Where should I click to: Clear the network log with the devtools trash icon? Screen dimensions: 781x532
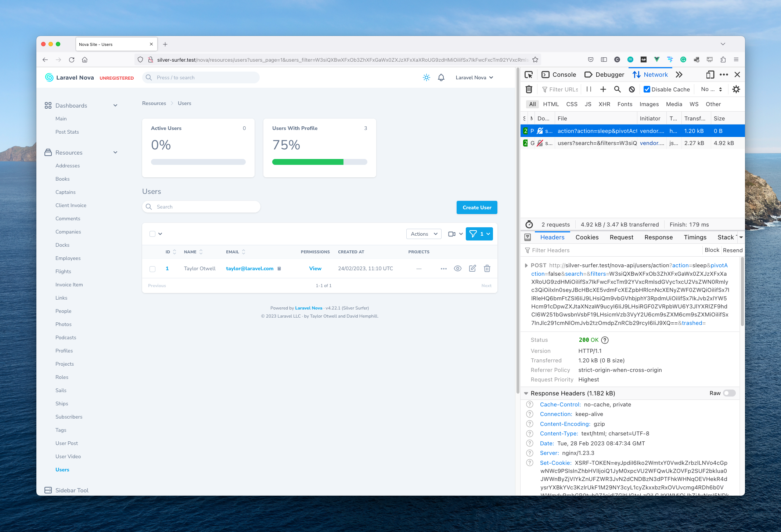(529, 89)
